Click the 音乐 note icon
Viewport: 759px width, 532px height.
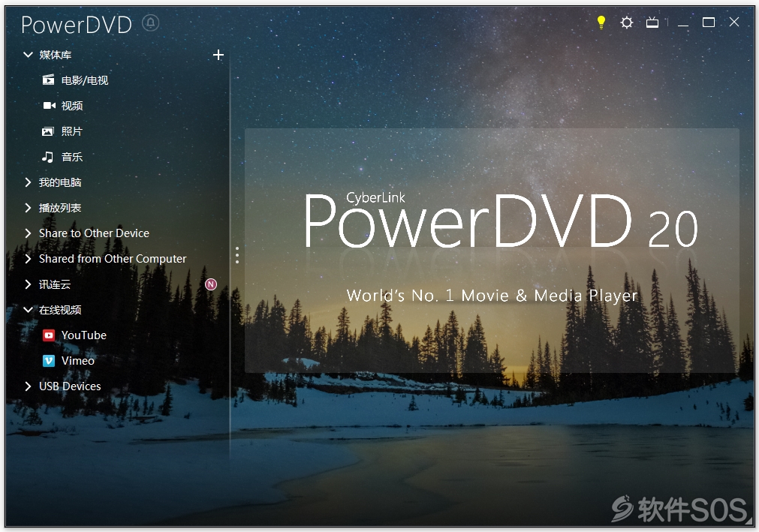click(47, 157)
